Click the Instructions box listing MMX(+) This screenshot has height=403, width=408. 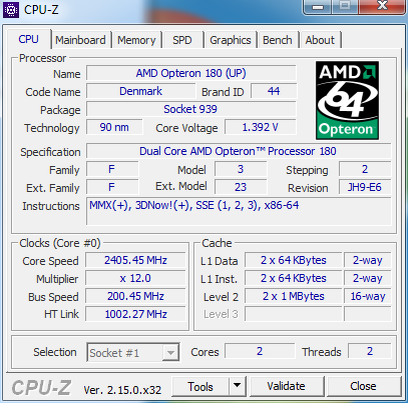(x=238, y=211)
